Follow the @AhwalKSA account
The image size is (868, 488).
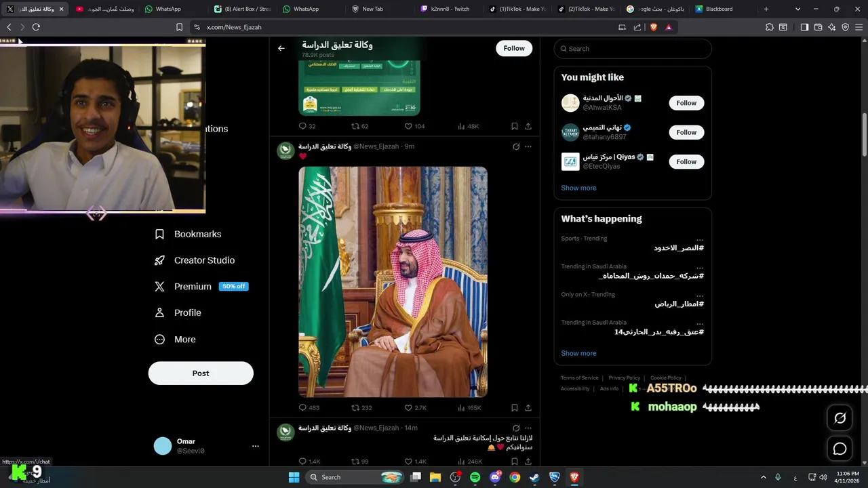686,103
